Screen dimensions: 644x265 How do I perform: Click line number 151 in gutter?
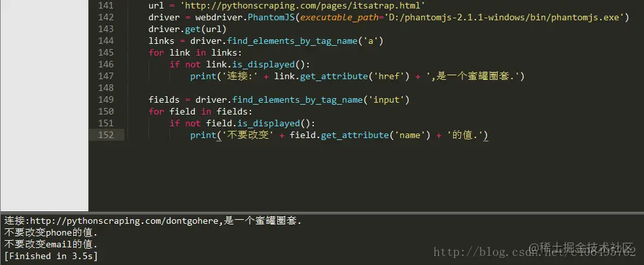point(106,123)
